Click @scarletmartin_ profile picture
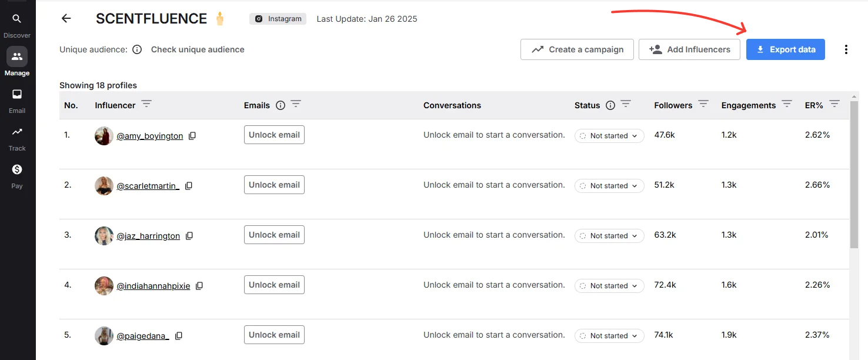This screenshot has width=868, height=360. [x=104, y=186]
